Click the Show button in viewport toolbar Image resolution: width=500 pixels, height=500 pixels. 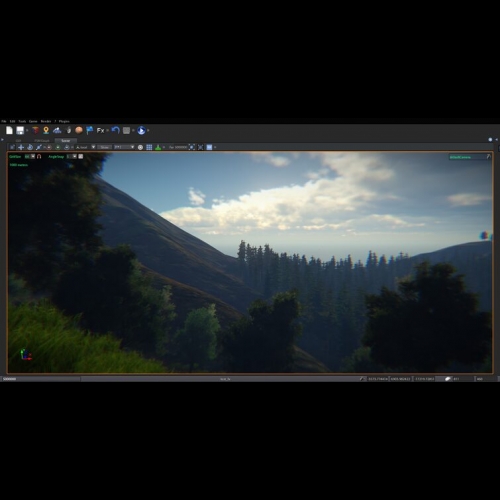point(104,147)
